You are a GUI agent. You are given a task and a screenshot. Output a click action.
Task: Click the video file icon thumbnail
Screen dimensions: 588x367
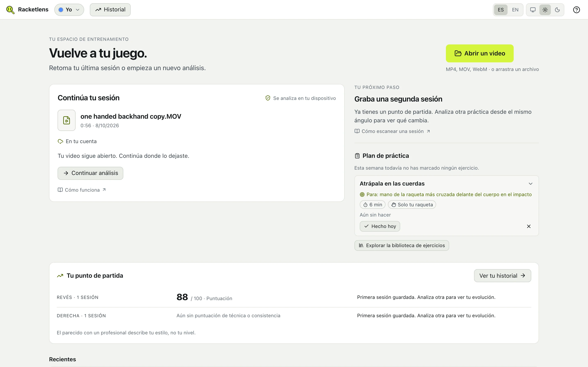[66, 120]
